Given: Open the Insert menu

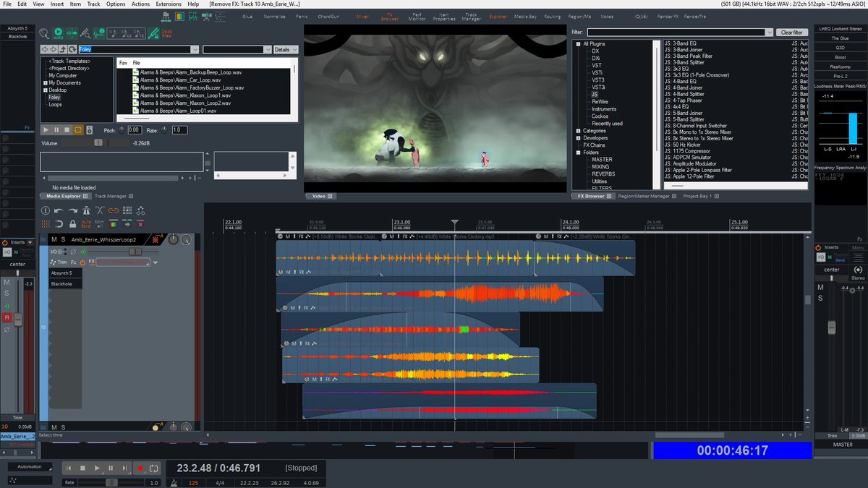Looking at the screenshot, I should pyautogui.click(x=57, y=4).
